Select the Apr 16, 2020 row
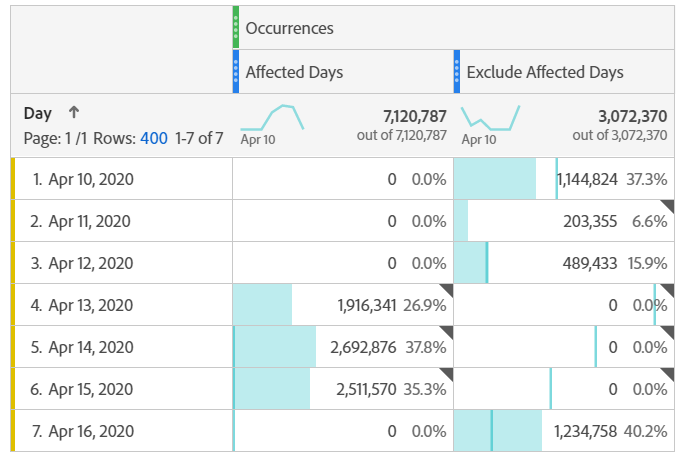Screen dimensions: 684x454 coord(91,431)
